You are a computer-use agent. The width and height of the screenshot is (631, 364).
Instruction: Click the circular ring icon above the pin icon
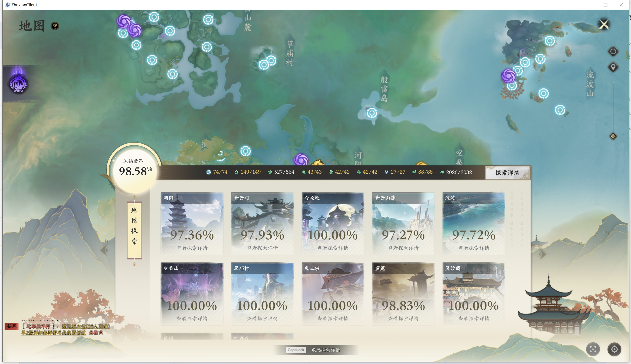coord(613,51)
